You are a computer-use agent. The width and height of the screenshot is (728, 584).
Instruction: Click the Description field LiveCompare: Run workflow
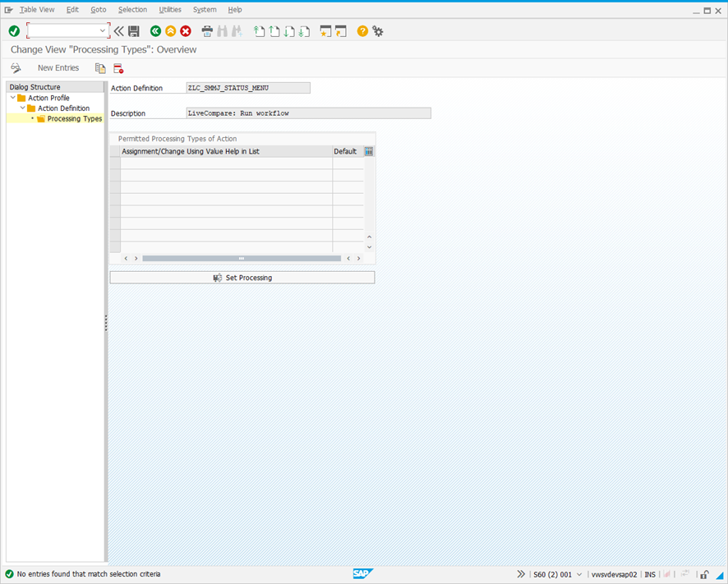pos(308,113)
